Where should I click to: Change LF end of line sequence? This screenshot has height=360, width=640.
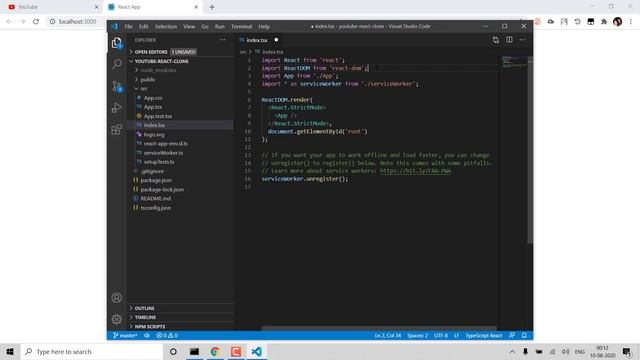[x=456, y=336]
